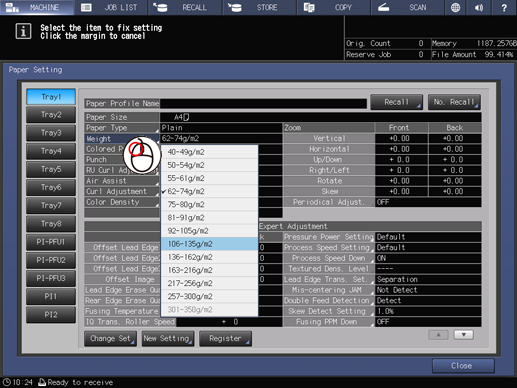The width and height of the screenshot is (517, 388).
Task: Open the help question mark icon
Action: [x=504, y=7]
